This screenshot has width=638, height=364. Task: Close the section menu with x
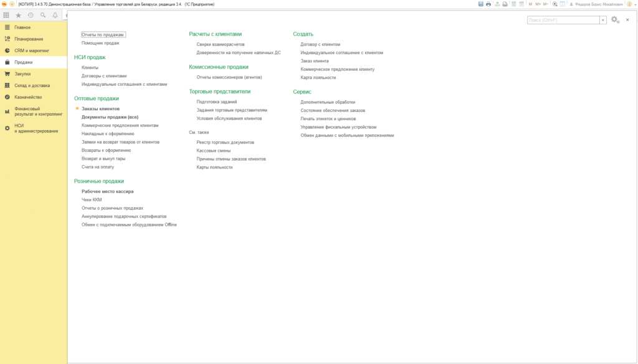(627, 19)
